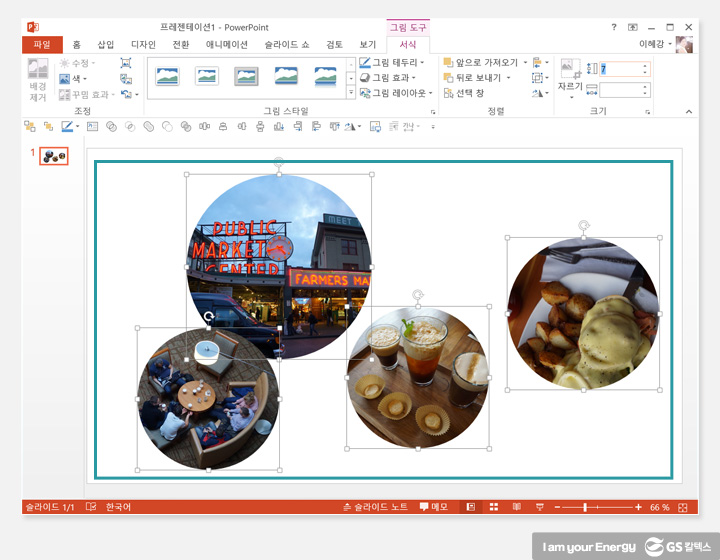Select slide 1 thumbnail in slide panel
This screenshot has height=560, width=720.
pos(54,157)
